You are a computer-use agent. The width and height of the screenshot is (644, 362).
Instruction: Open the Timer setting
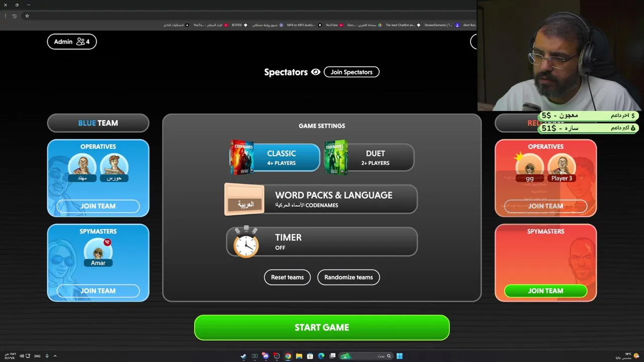[322, 242]
